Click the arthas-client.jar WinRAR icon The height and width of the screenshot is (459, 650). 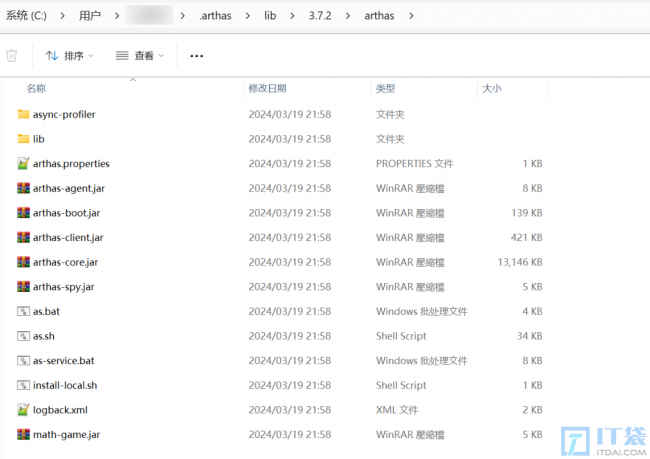(23, 237)
